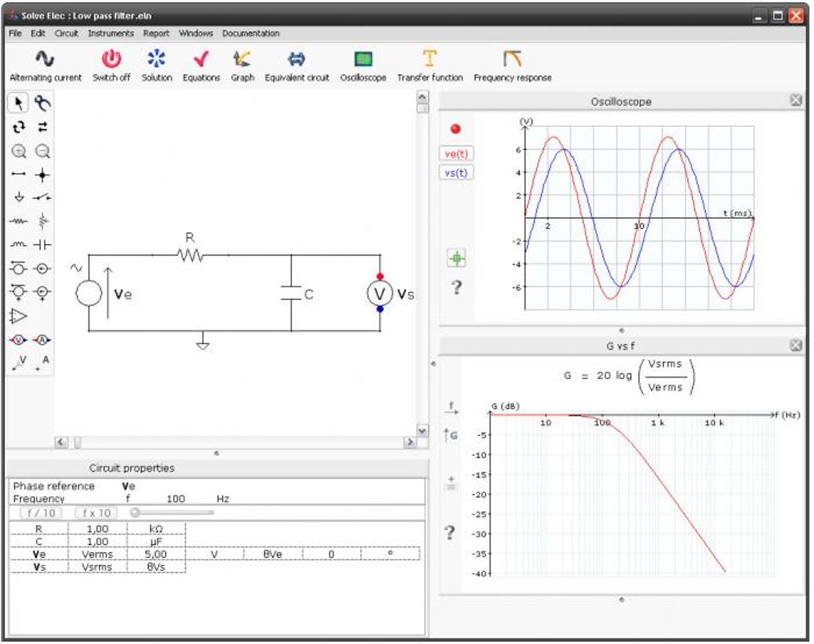The image size is (814, 644).
Task: Edit the Verms value 5,00 cell
Action: 156,555
